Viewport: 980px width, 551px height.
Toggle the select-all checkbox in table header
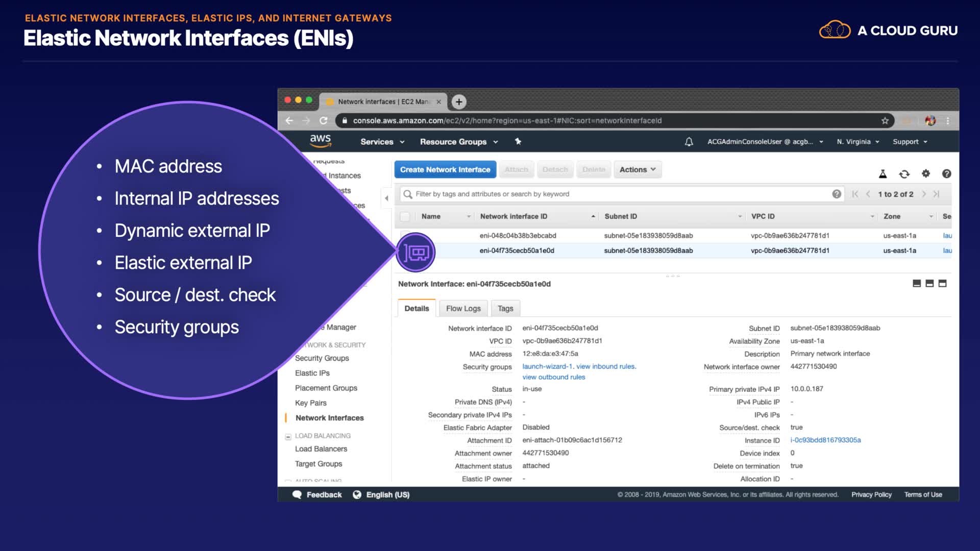405,217
